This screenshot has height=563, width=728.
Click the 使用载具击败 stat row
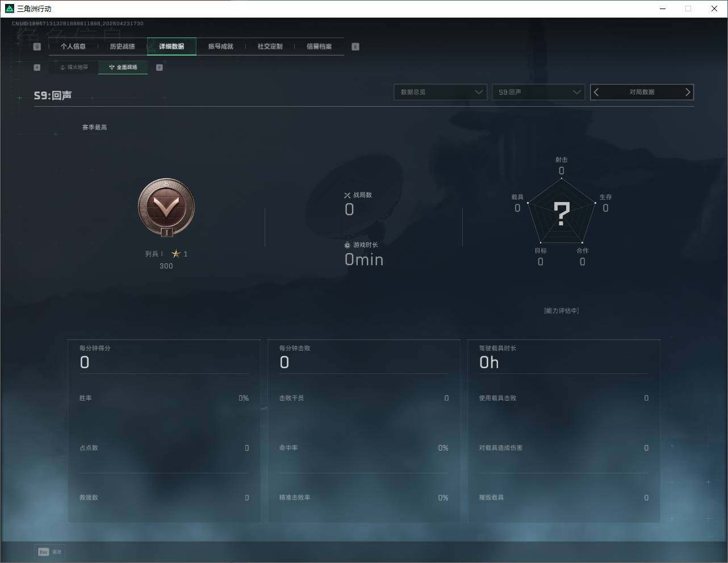click(x=564, y=398)
